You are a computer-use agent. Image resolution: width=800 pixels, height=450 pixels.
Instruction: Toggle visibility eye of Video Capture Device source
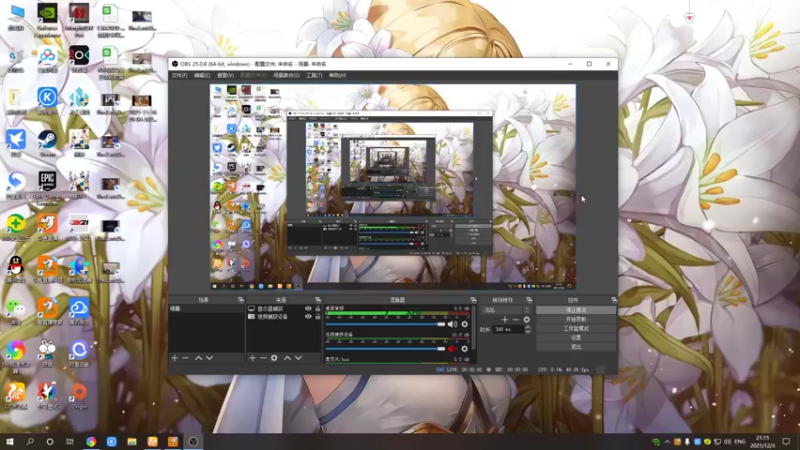pos(308,316)
